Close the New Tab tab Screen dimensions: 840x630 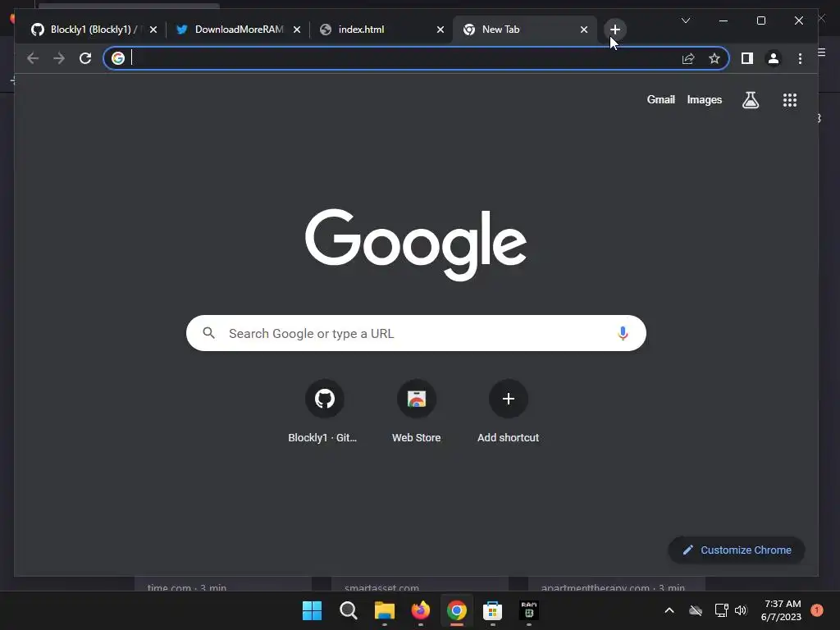coord(584,30)
